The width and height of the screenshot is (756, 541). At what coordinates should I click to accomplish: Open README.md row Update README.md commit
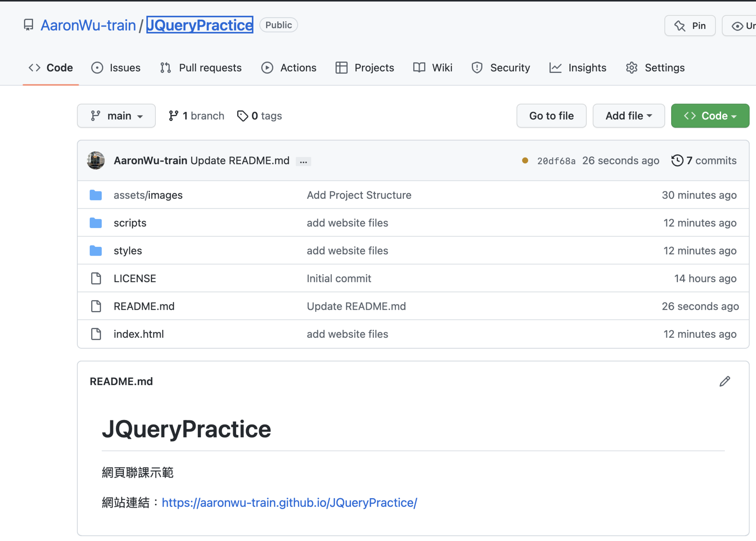click(x=356, y=306)
